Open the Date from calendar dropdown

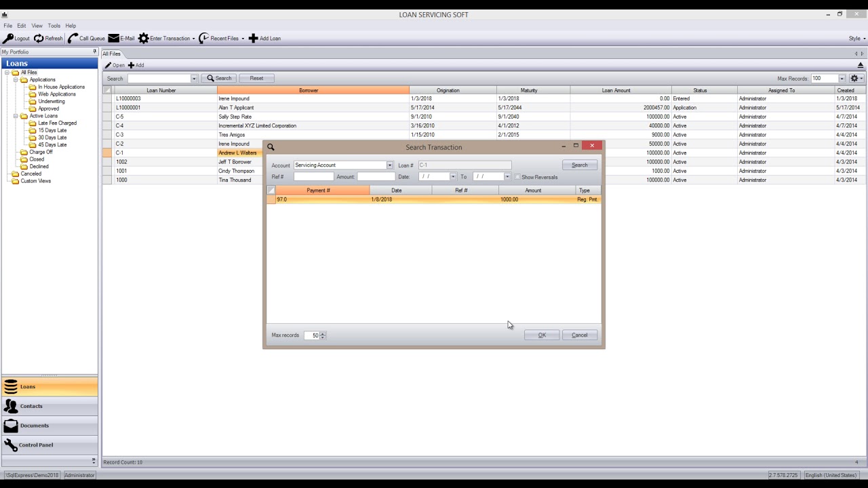point(453,177)
